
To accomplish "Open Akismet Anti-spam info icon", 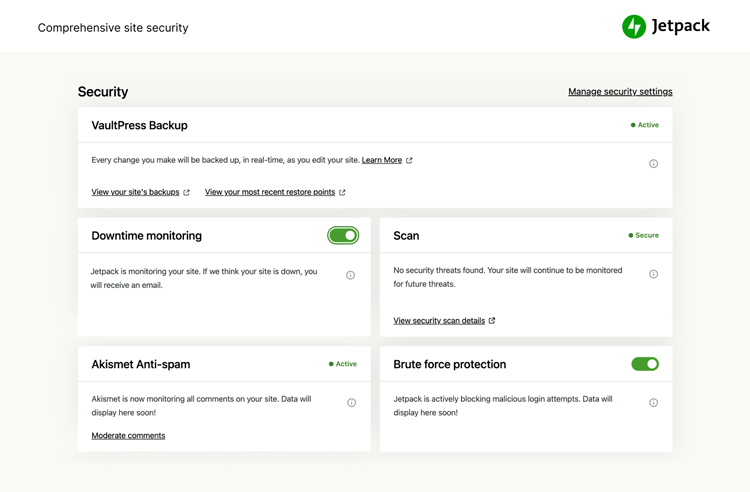I will [352, 403].
